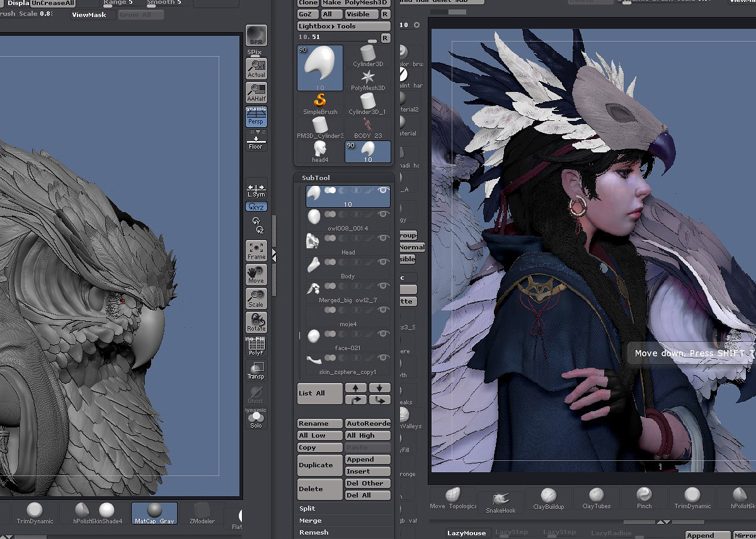Select the Merged_big owl2_7 subtool
Image resolution: width=756 pixels, height=539 pixels.
(x=348, y=292)
